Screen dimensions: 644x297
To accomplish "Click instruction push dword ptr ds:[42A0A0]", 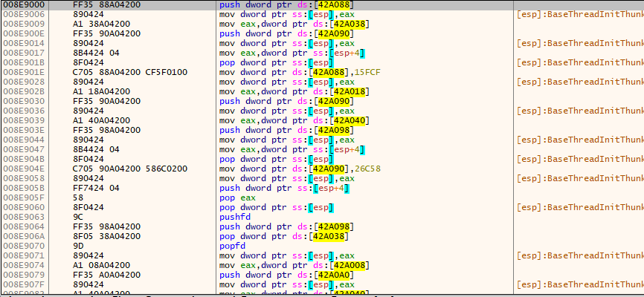I will (287, 275).
